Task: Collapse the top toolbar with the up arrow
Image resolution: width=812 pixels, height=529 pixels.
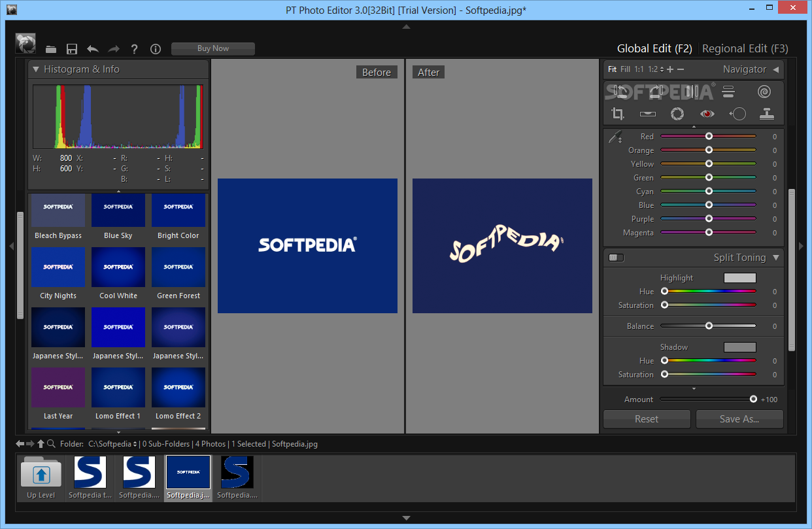Action: 406,27
